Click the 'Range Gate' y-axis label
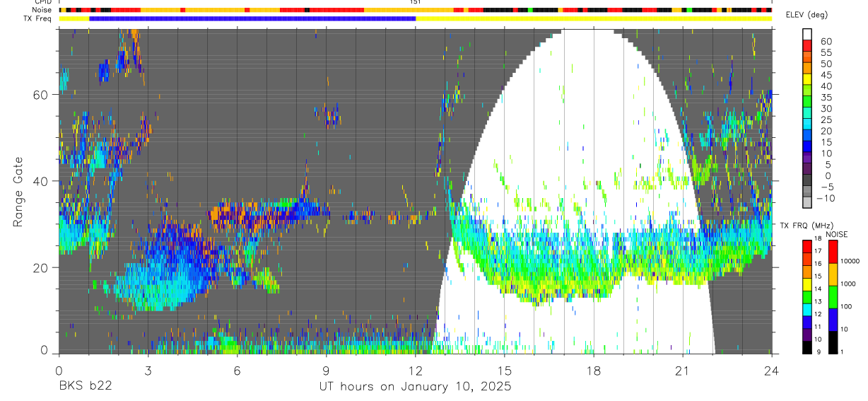The width and height of the screenshot is (868, 401). click(x=18, y=192)
